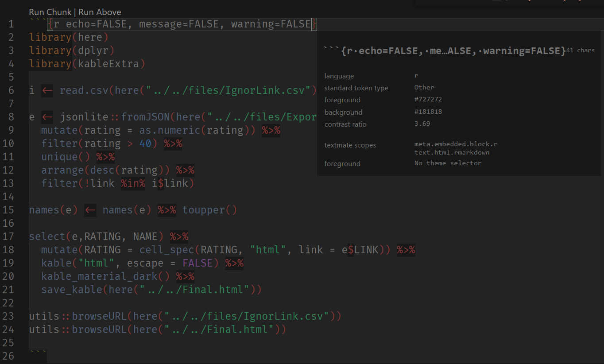Viewport: 604px width, 364px height.
Task: Click the 41 chars label in the inspector
Action: (581, 50)
